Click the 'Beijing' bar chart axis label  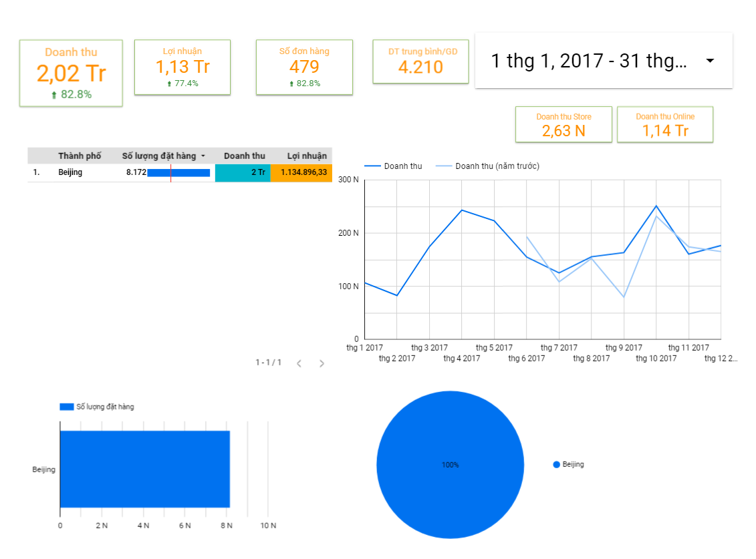coord(44,470)
